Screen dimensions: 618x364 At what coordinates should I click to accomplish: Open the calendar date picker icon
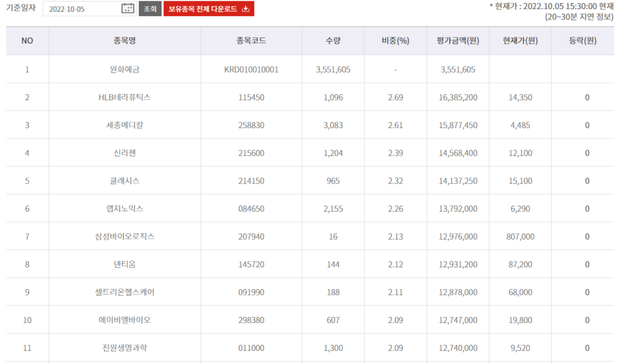coord(127,8)
